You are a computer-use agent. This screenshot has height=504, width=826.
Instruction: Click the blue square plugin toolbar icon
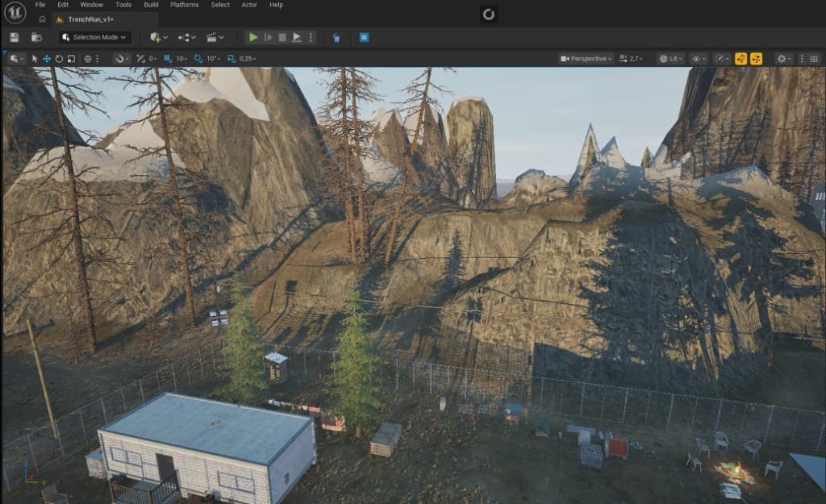click(364, 37)
